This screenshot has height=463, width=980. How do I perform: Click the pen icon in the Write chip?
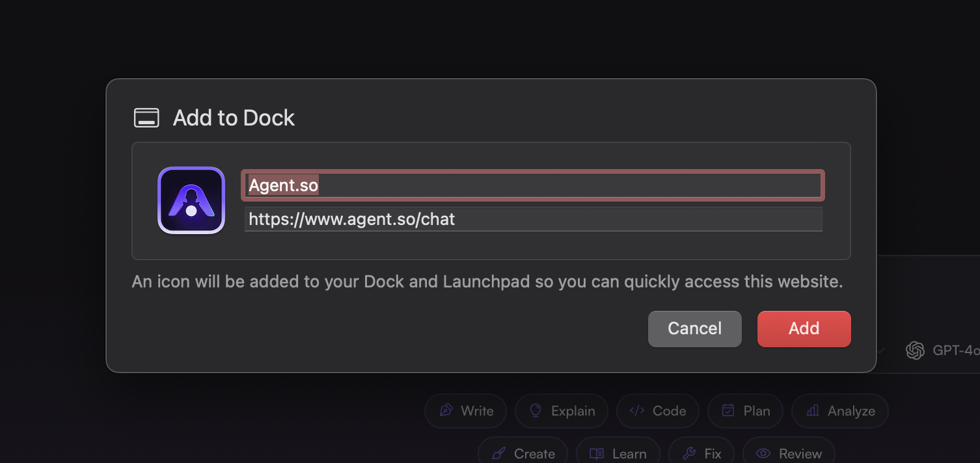pyautogui.click(x=446, y=411)
